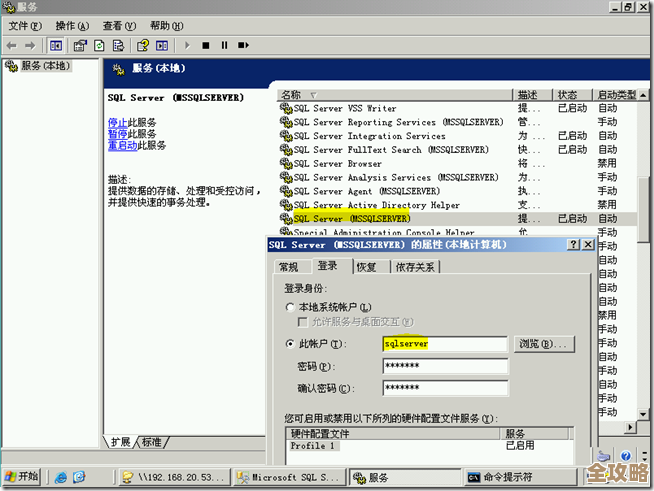Image resolution: width=654 pixels, height=491 pixels.
Task: Switch to the 恢复 tab
Action: [367, 267]
